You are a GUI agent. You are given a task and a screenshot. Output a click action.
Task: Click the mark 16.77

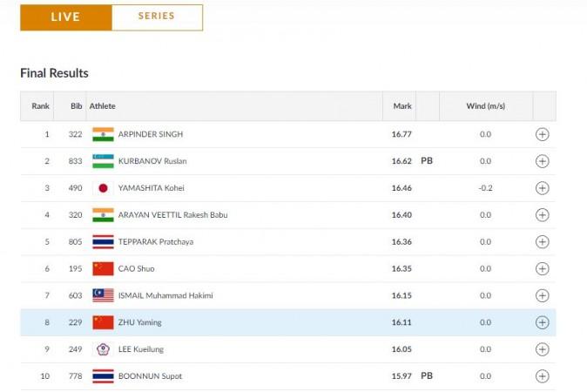click(x=401, y=134)
